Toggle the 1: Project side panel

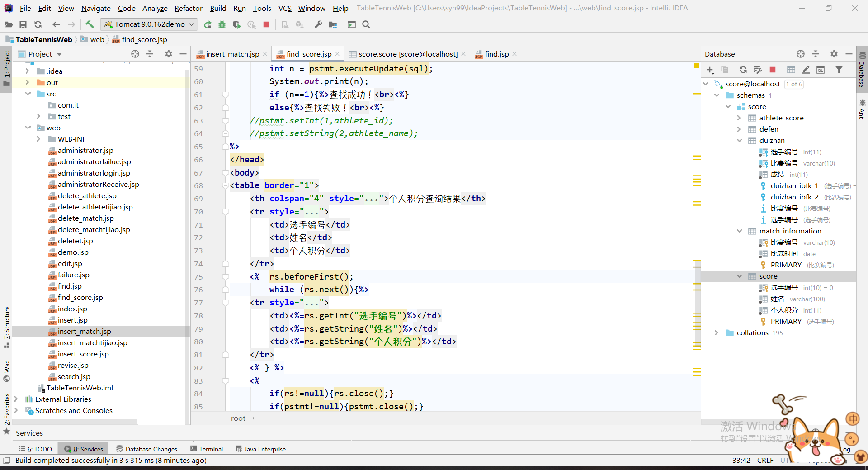coord(6,69)
